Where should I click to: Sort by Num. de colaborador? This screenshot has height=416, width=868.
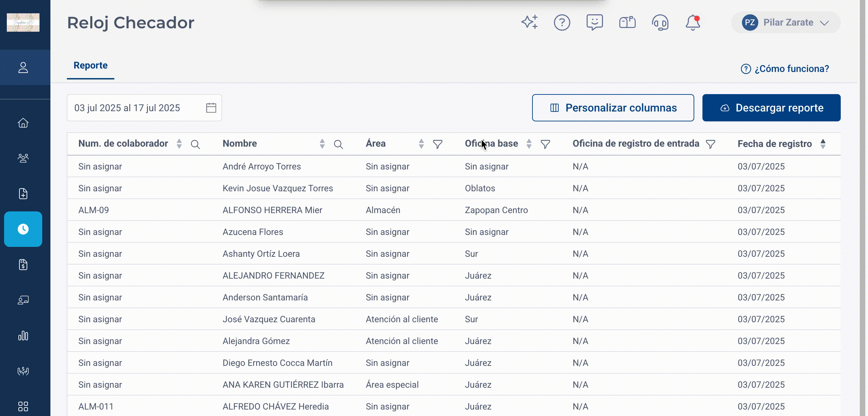coord(179,144)
